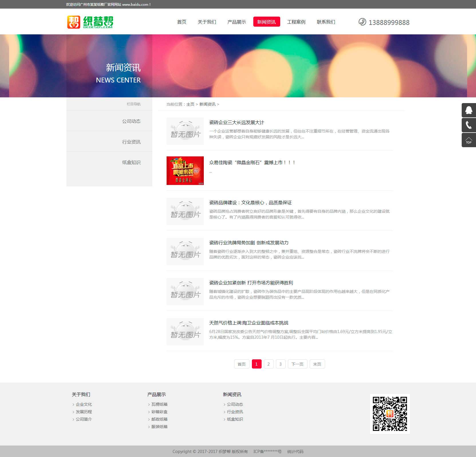476x457 pixels.
Task: Click 瓦楞纸箱 link in the footer
Action: coord(159,404)
